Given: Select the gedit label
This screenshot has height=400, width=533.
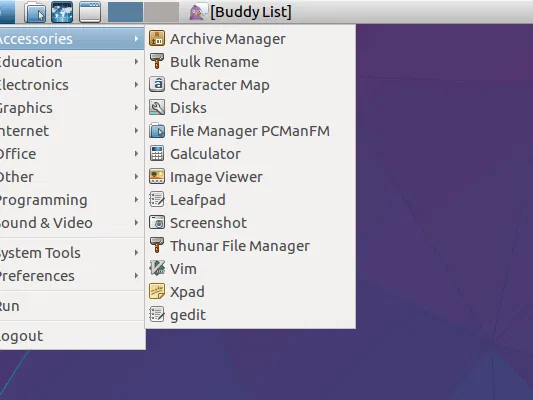Looking at the screenshot, I should coord(188,315).
